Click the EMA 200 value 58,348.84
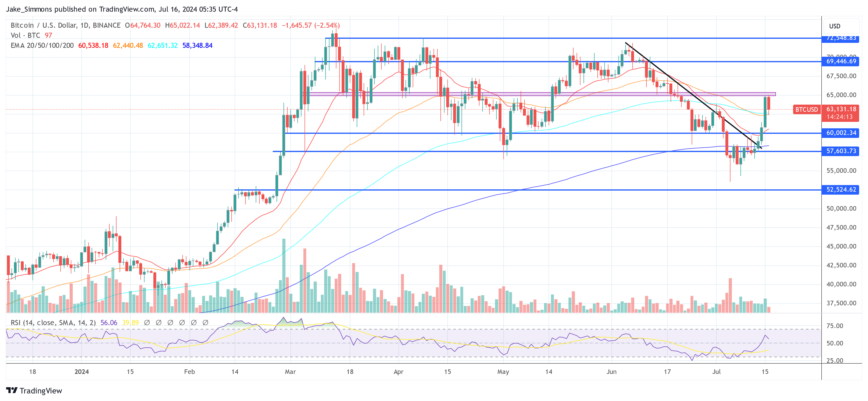 [197, 45]
